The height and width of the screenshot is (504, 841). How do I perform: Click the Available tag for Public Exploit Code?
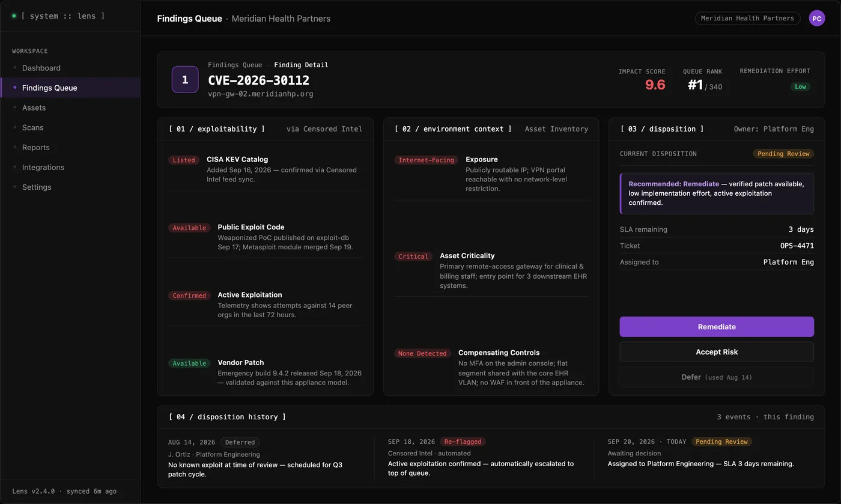pyautogui.click(x=189, y=228)
